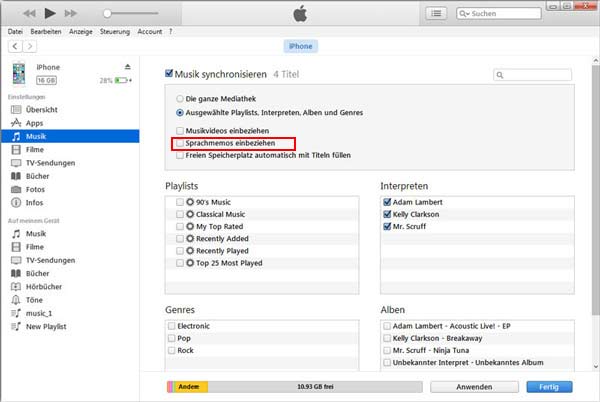
Task: Uncheck Adam Lambert under Interpreten
Action: [387, 202]
